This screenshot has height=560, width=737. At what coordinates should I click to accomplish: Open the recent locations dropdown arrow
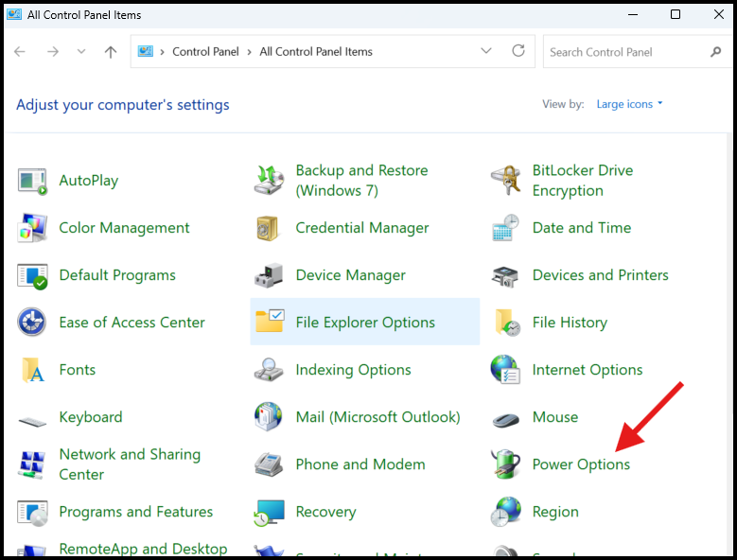81,51
